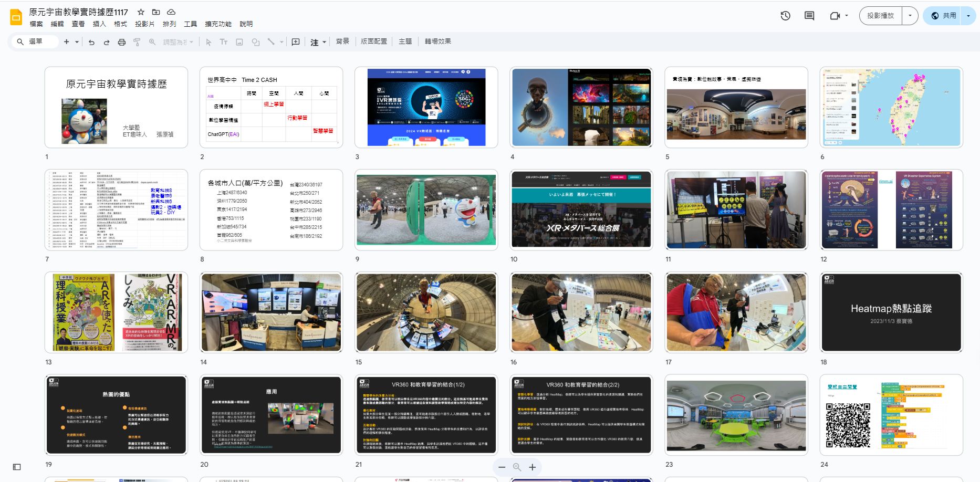Search the menus via 選單 box

[x=35, y=41]
